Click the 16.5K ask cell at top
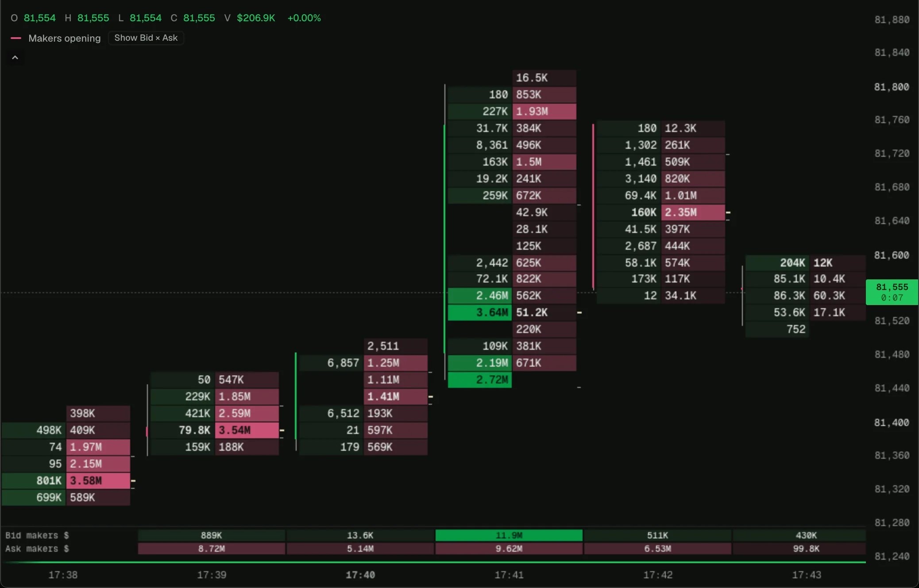This screenshot has width=919, height=588. [544, 78]
